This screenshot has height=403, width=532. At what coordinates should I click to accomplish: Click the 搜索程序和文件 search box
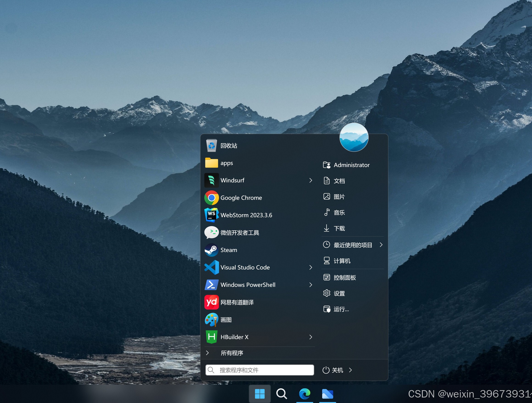point(260,370)
